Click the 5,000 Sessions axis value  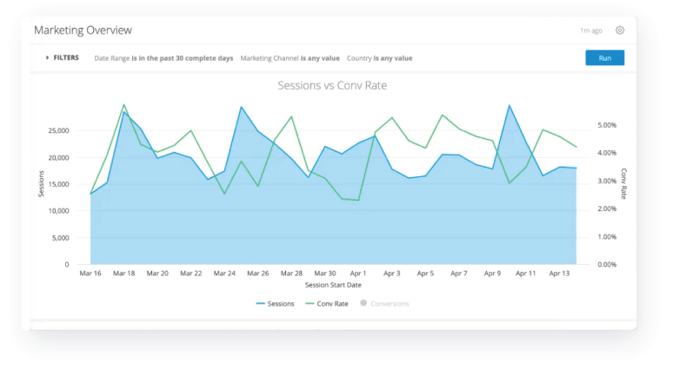(x=61, y=238)
